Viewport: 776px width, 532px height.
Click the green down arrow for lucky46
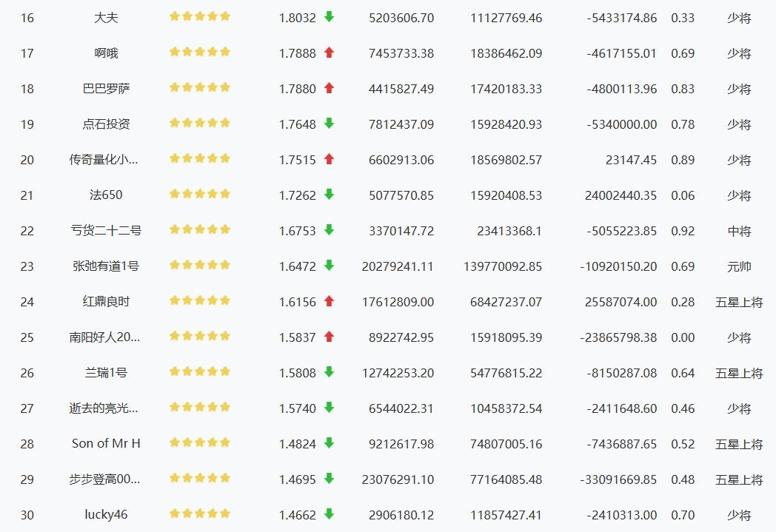pyautogui.click(x=329, y=514)
